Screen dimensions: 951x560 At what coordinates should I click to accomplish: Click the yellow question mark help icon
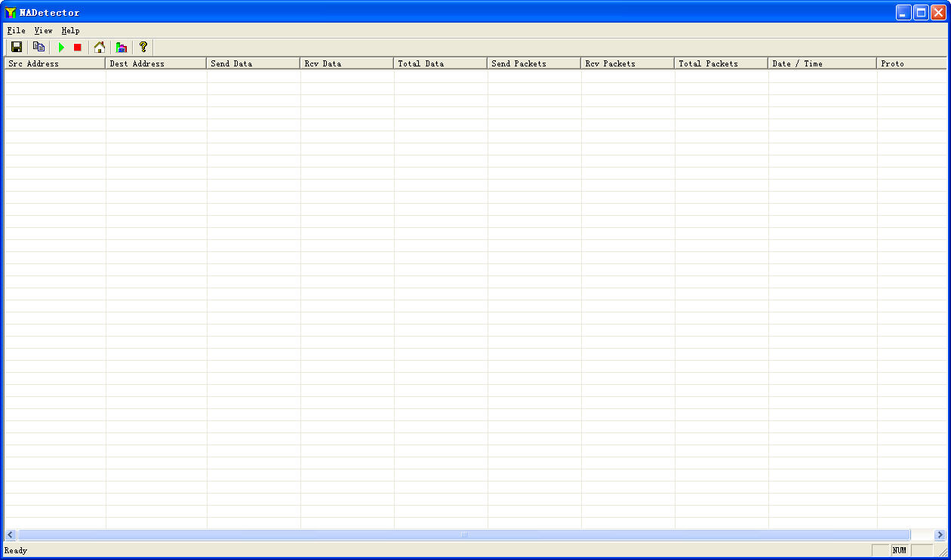pyautogui.click(x=143, y=47)
